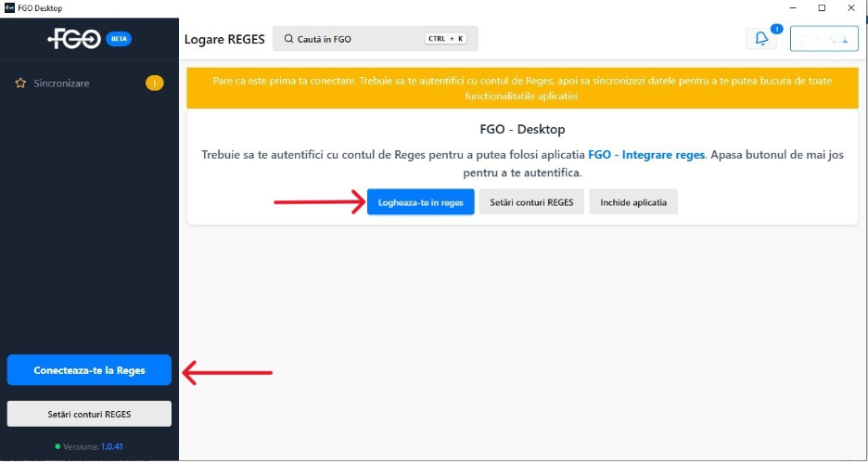Click the Logare REGES page title
The image size is (868, 462).
[x=224, y=39]
